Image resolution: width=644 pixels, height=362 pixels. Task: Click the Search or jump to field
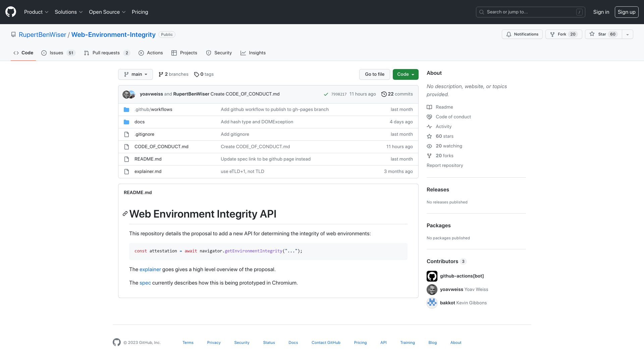pyautogui.click(x=531, y=12)
